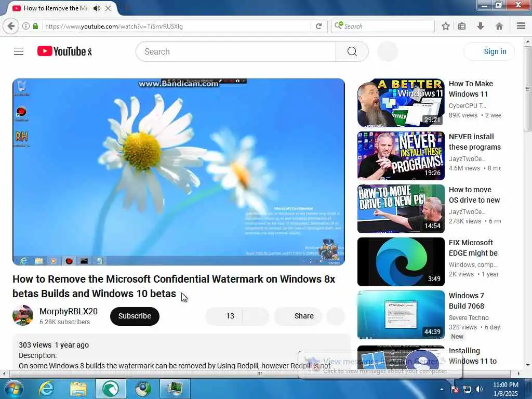Open How to move OS drive title
Viewport: 532px width, 399px height.
click(474, 195)
